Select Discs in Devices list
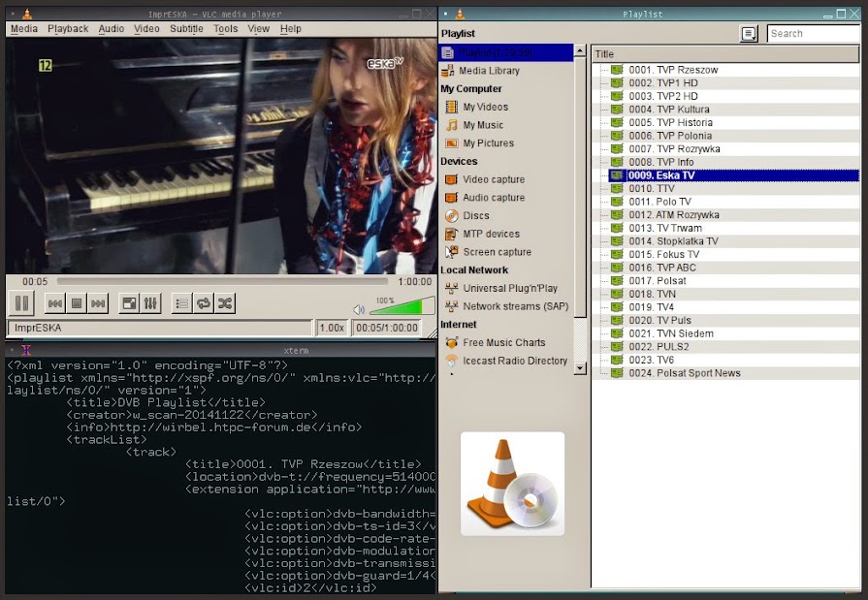Viewport: 868px width, 600px height. (506, 215)
